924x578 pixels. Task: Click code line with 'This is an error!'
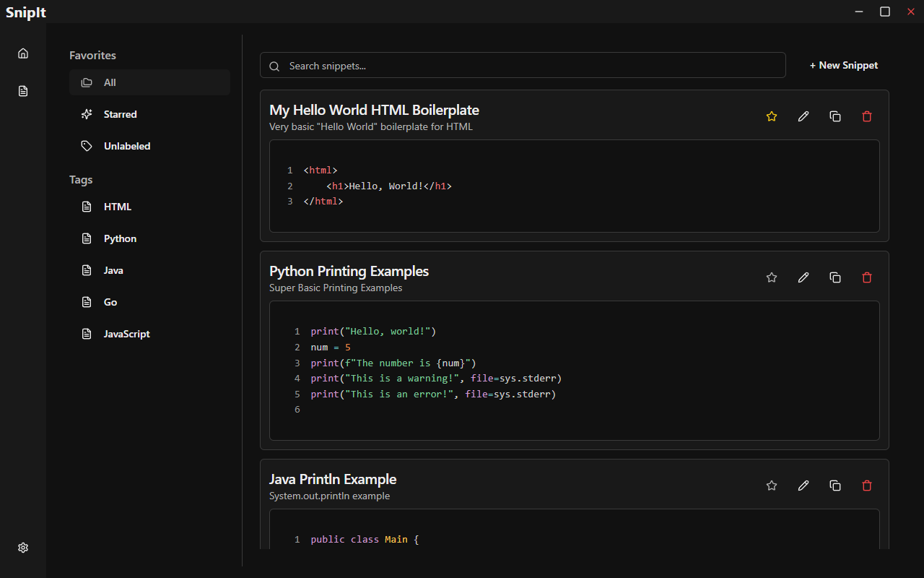point(433,394)
